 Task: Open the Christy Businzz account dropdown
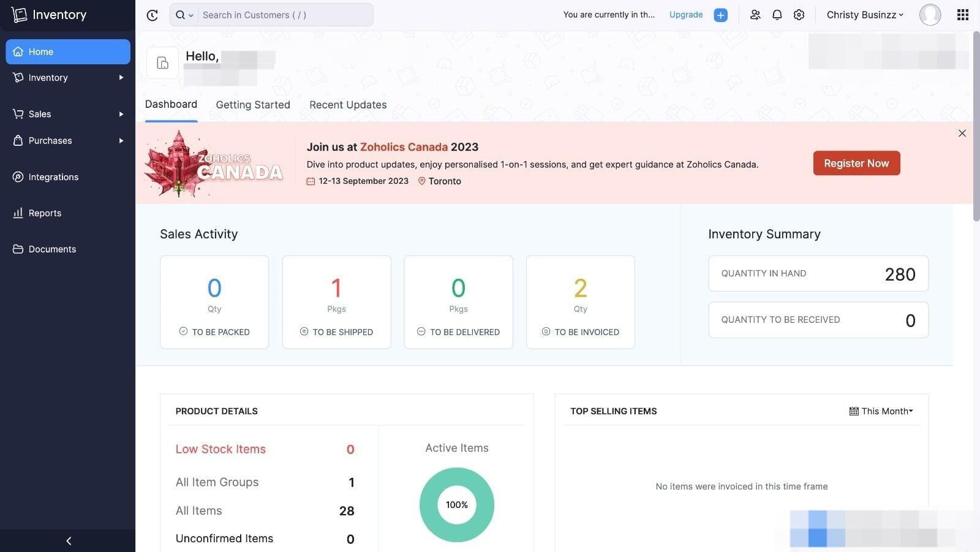[x=864, y=15]
